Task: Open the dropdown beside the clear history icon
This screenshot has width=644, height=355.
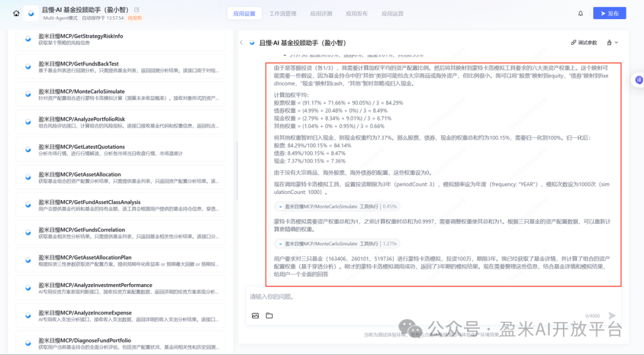Action: [x=617, y=42]
